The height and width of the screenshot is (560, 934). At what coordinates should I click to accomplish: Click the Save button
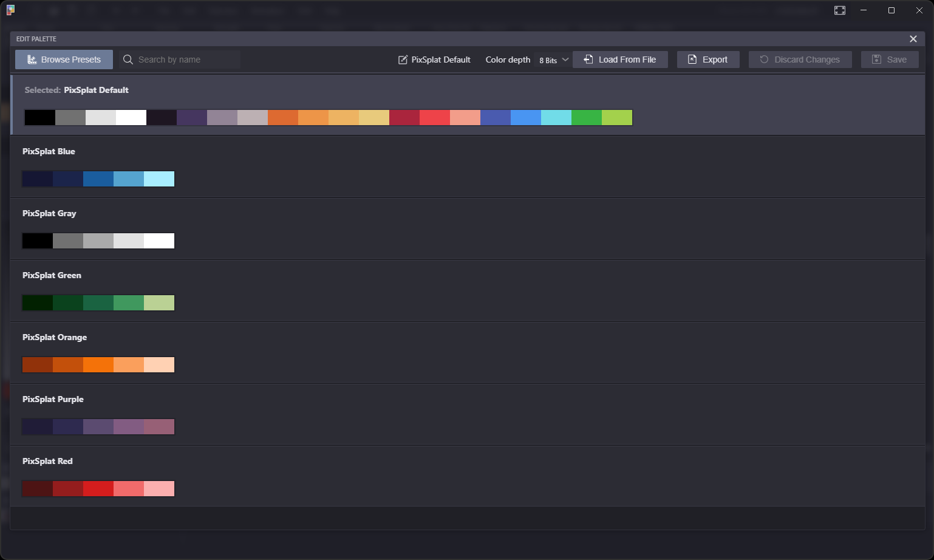pyautogui.click(x=890, y=60)
